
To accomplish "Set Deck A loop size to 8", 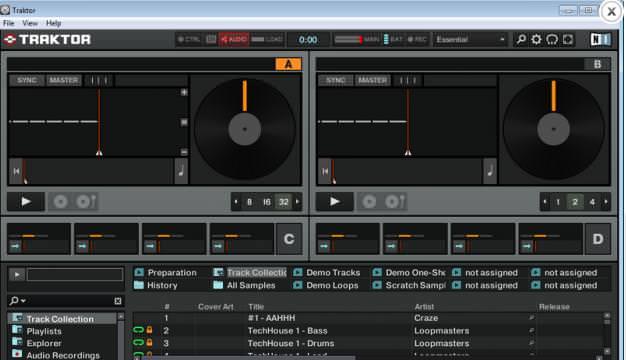I will (x=250, y=202).
